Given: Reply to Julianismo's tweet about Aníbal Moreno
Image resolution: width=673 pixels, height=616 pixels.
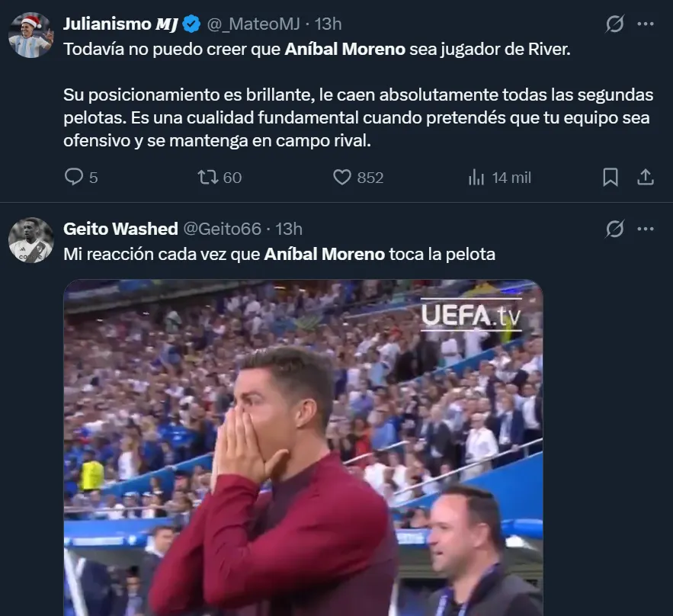Looking at the screenshot, I should [x=74, y=178].
